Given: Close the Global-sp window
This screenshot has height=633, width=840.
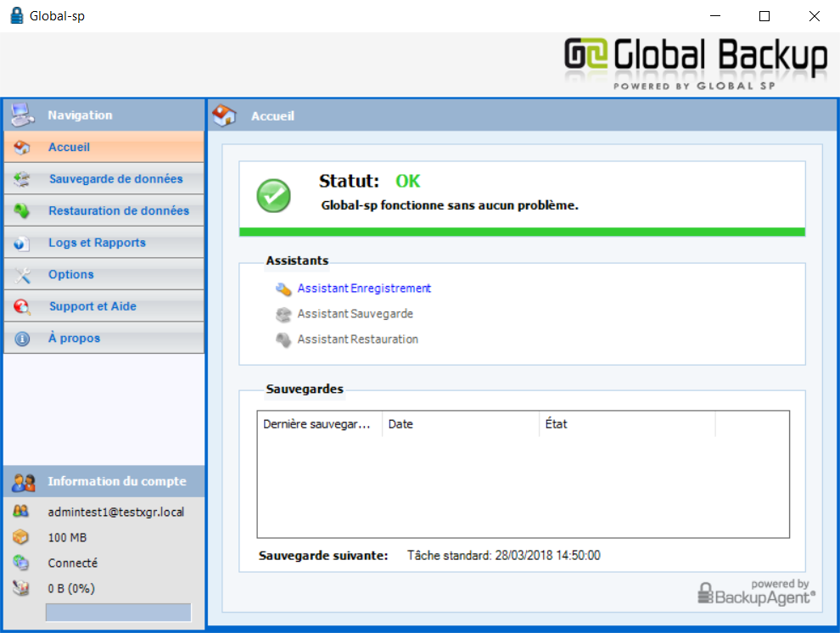Looking at the screenshot, I should [815, 16].
